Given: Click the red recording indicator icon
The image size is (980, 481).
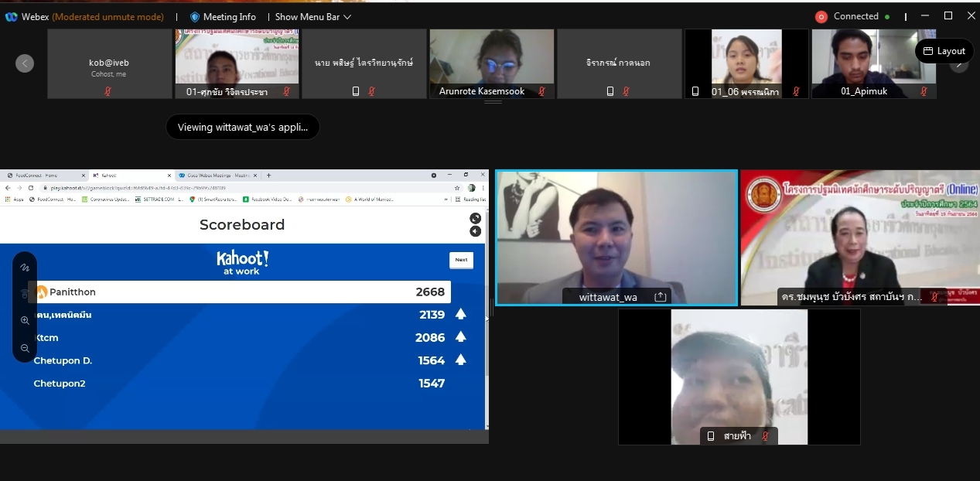Looking at the screenshot, I should point(821,16).
